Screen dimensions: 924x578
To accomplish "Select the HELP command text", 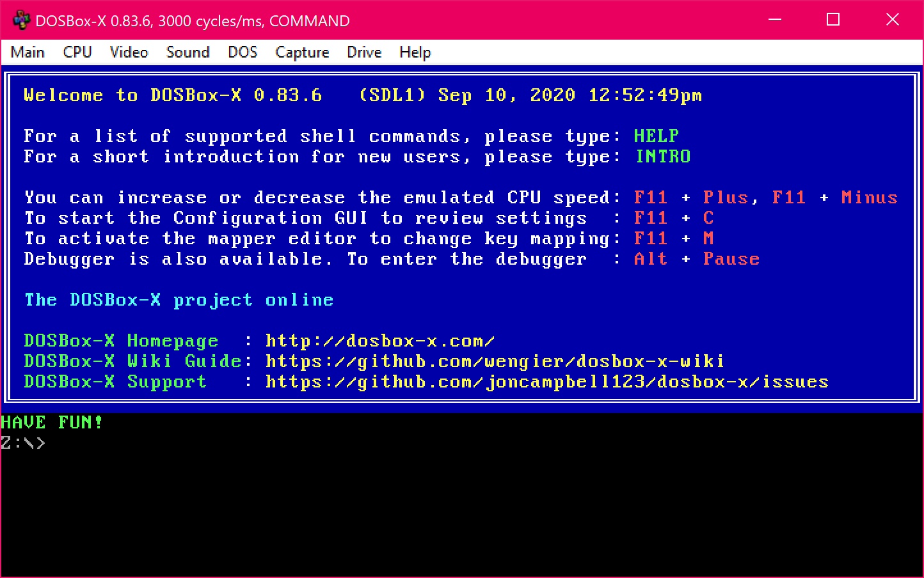I will (x=655, y=136).
